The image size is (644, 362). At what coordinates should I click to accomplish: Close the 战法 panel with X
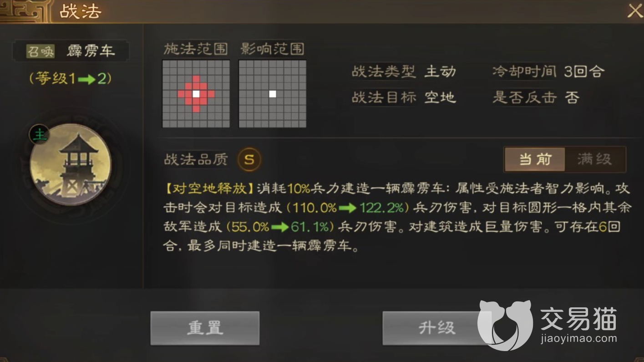pyautogui.click(x=634, y=11)
